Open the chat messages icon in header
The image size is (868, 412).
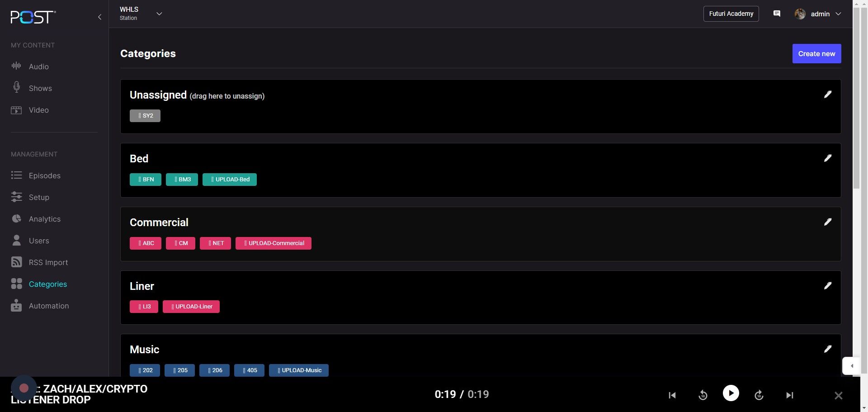point(777,14)
